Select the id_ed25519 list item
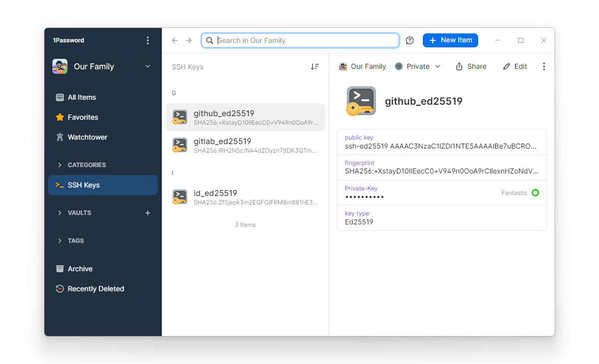 [245, 197]
